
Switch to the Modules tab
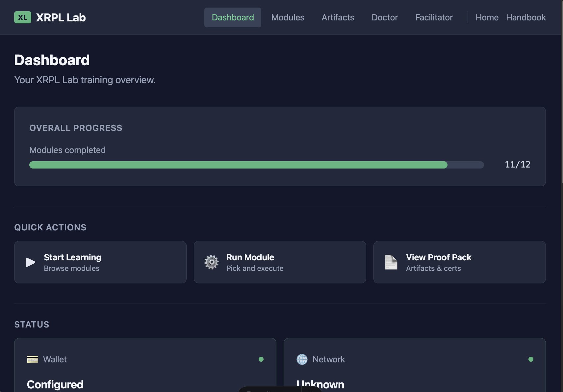click(288, 17)
